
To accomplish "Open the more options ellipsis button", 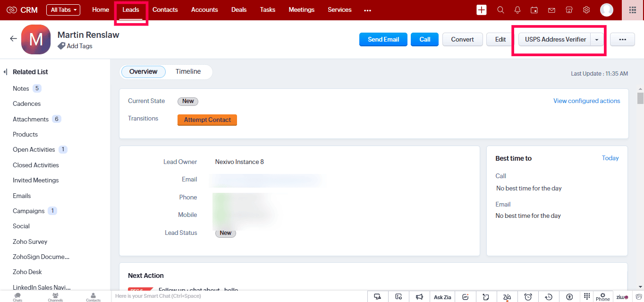I will [x=622, y=40].
